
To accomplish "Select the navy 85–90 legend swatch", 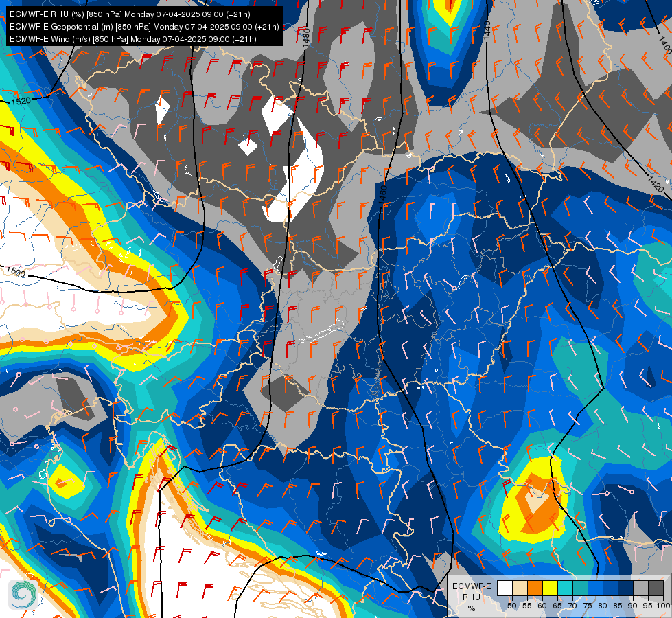I will point(626,588).
